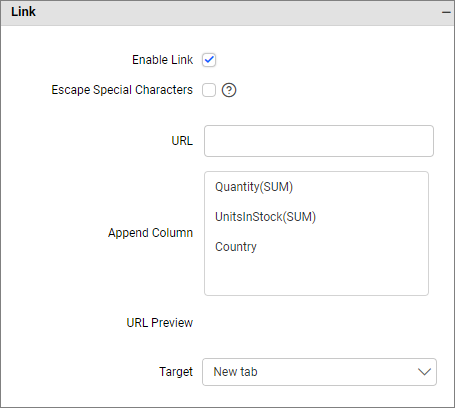Click the Target field label

[176, 372]
